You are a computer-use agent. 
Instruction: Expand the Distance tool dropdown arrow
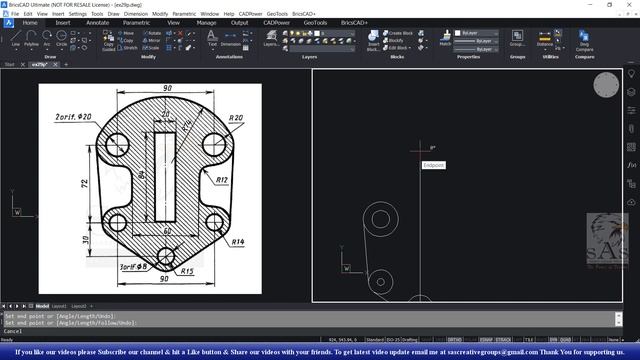545,50
